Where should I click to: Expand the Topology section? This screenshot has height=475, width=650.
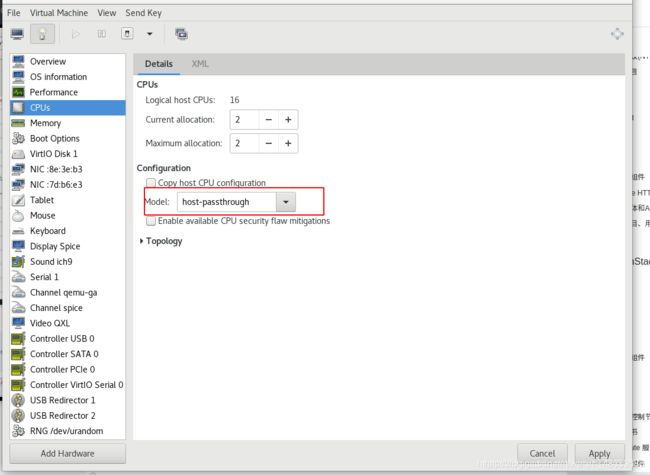[161, 241]
